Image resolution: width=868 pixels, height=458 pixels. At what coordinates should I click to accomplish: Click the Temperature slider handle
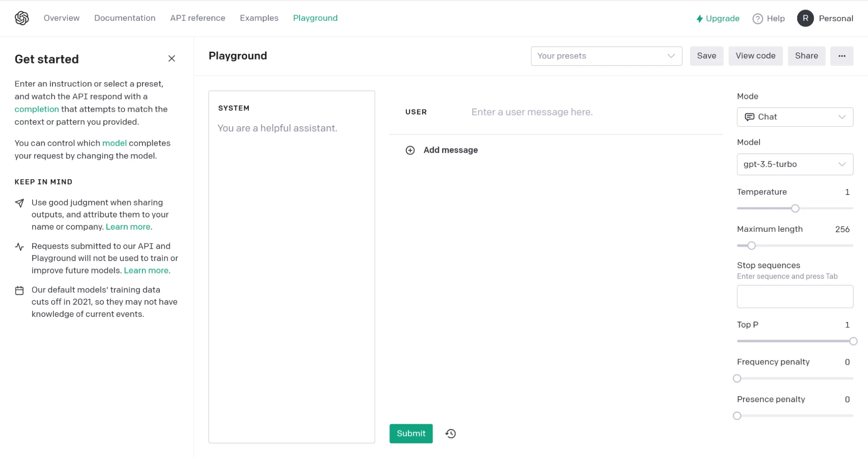pyautogui.click(x=795, y=208)
